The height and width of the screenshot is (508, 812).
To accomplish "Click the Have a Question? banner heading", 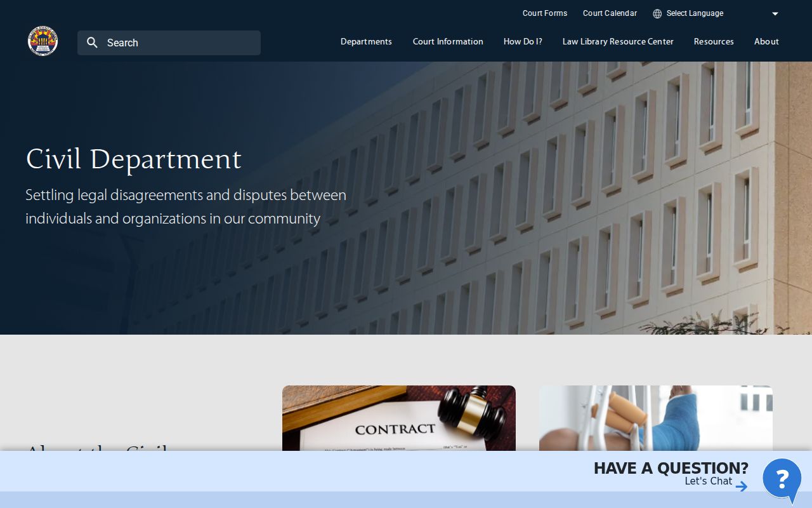I will coord(671,468).
